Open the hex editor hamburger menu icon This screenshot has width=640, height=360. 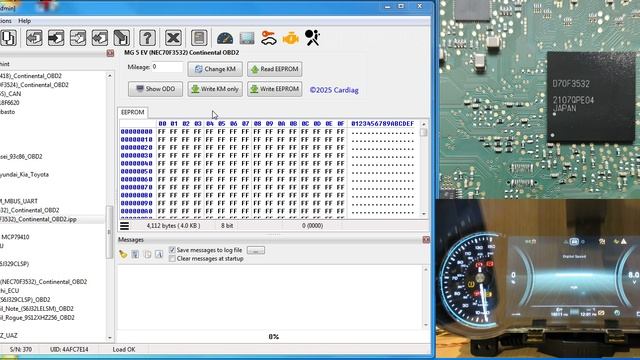(124, 226)
